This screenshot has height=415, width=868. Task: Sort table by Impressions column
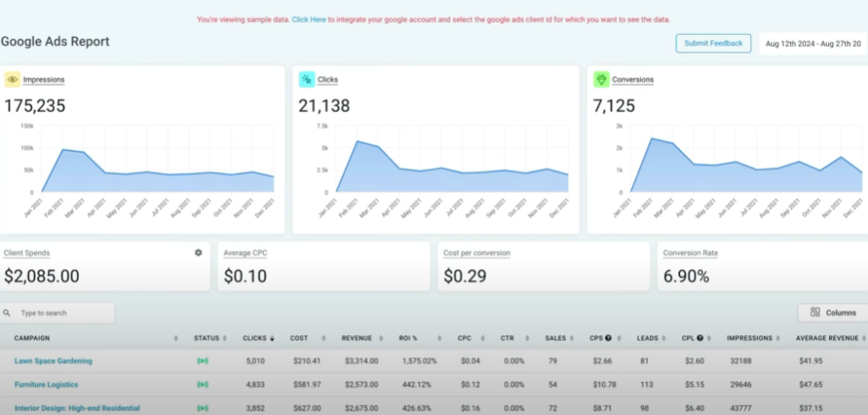tap(778, 338)
